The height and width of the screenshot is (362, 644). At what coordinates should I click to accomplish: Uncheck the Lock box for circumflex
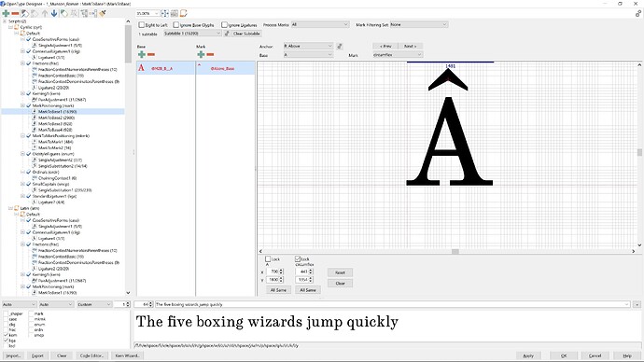298,259
